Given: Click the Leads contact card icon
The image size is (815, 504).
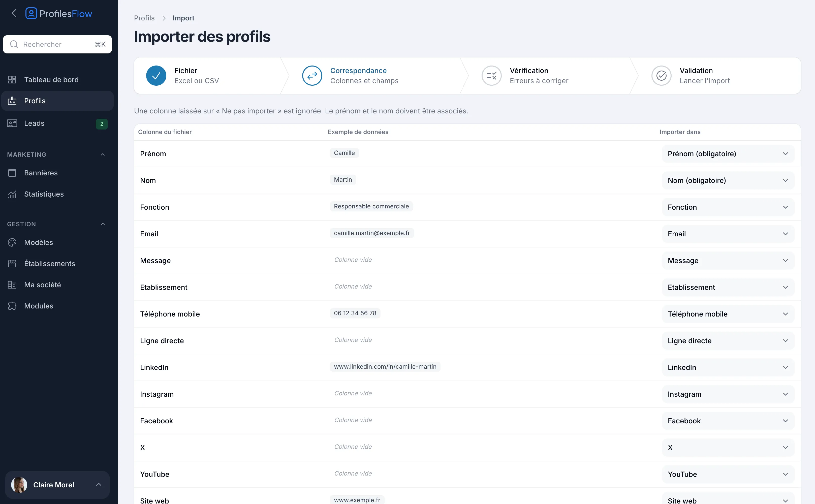Looking at the screenshot, I should (12, 123).
